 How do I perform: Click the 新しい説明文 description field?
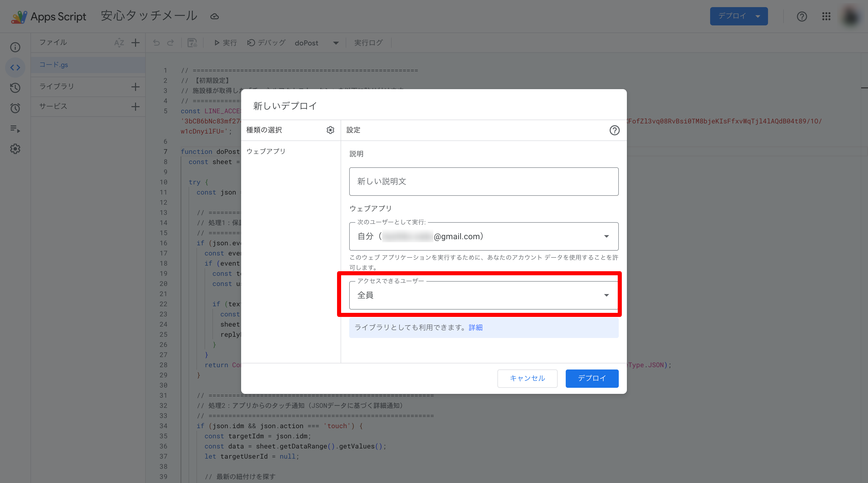483,181
